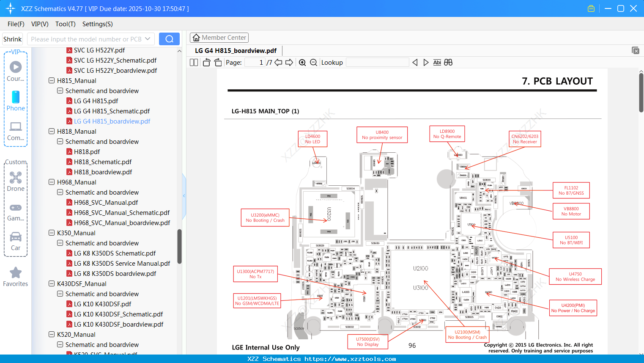Open LG K10 K430DSF_Schematic.pdf
Image resolution: width=644 pixels, height=363 pixels.
click(x=115, y=314)
